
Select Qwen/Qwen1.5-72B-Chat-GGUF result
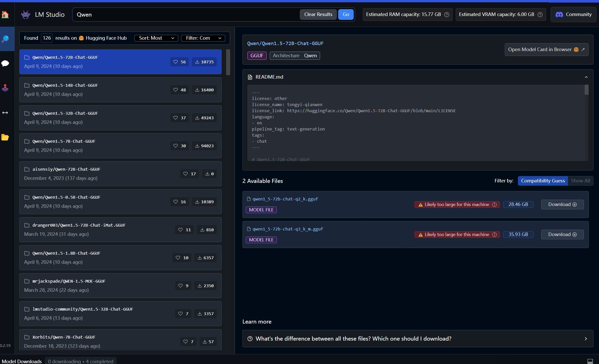pyautogui.click(x=120, y=62)
